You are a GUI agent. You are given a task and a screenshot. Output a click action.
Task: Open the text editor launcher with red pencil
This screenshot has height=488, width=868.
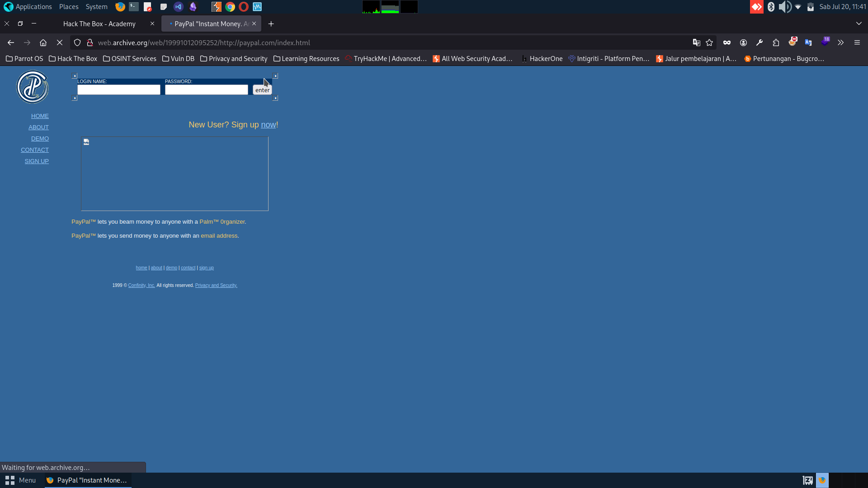point(147,7)
